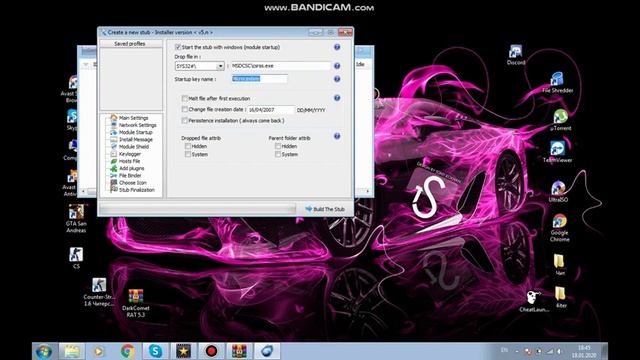
Task: Open the Windows Start button
Action: (44, 351)
